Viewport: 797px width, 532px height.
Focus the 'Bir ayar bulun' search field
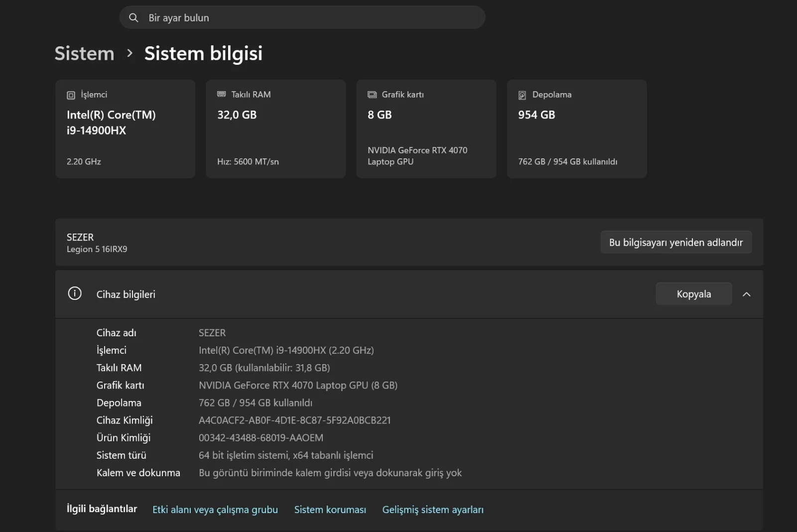pos(302,17)
